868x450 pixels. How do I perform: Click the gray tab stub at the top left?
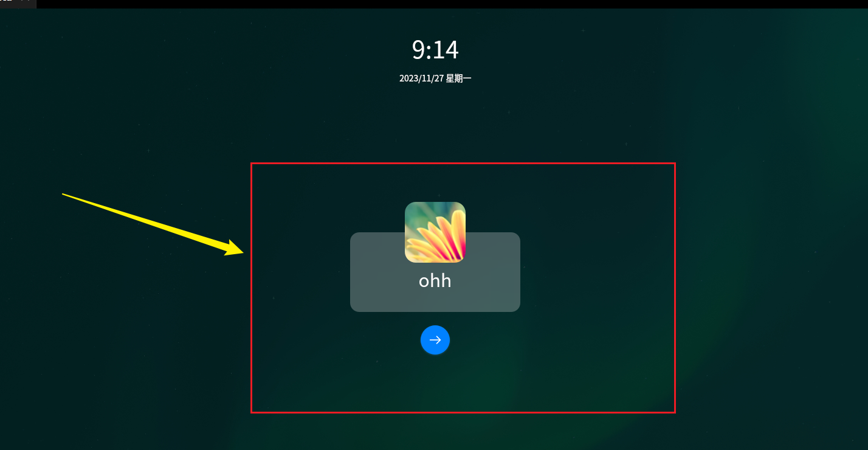pyautogui.click(x=18, y=4)
